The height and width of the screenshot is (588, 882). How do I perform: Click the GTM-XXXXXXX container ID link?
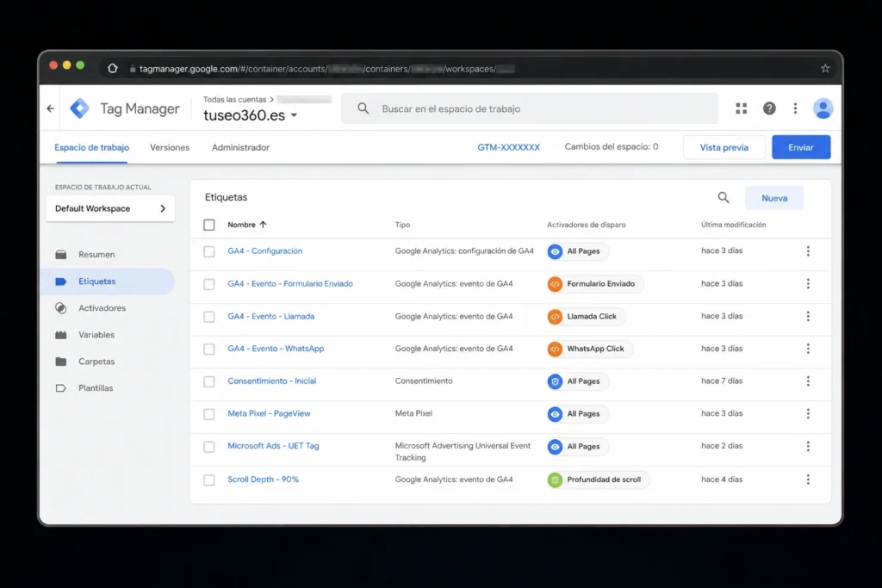pos(508,147)
